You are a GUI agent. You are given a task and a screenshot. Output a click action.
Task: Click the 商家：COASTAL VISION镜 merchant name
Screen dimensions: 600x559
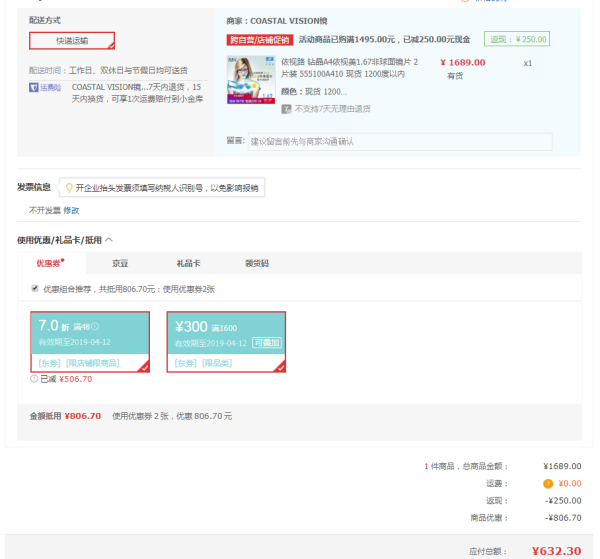click(x=277, y=21)
